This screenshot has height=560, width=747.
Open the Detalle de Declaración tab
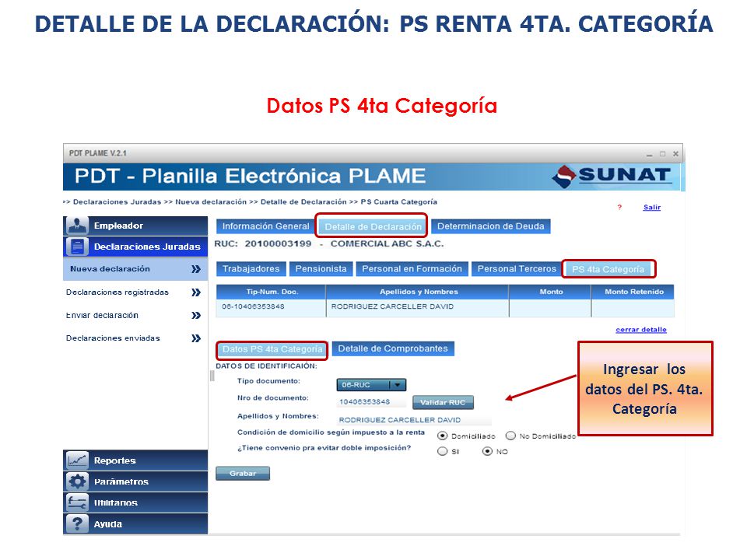(373, 226)
